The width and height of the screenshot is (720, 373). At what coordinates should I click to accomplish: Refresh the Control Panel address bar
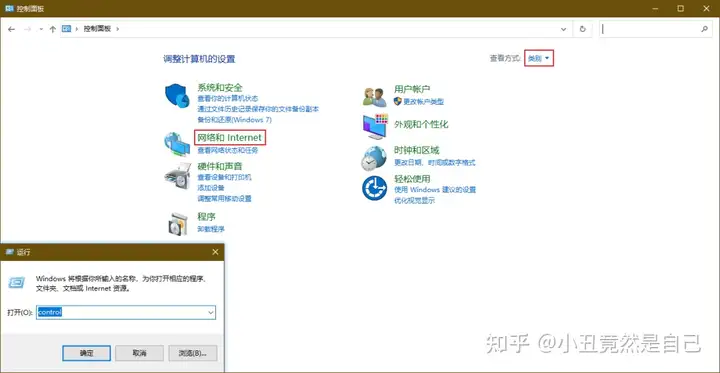(583, 29)
